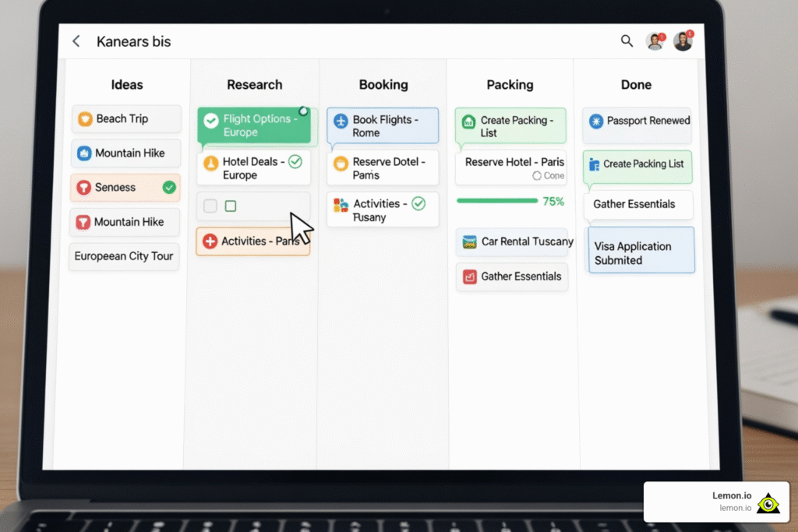
Task: Toggle the Hotel Deals - Europe checkmark
Action: [295, 162]
